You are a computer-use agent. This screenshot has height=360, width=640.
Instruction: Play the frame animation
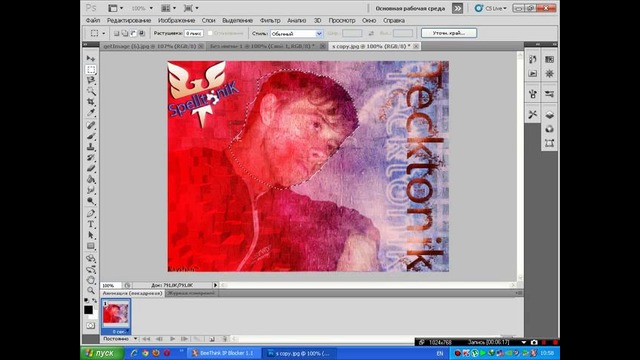pos(172,339)
